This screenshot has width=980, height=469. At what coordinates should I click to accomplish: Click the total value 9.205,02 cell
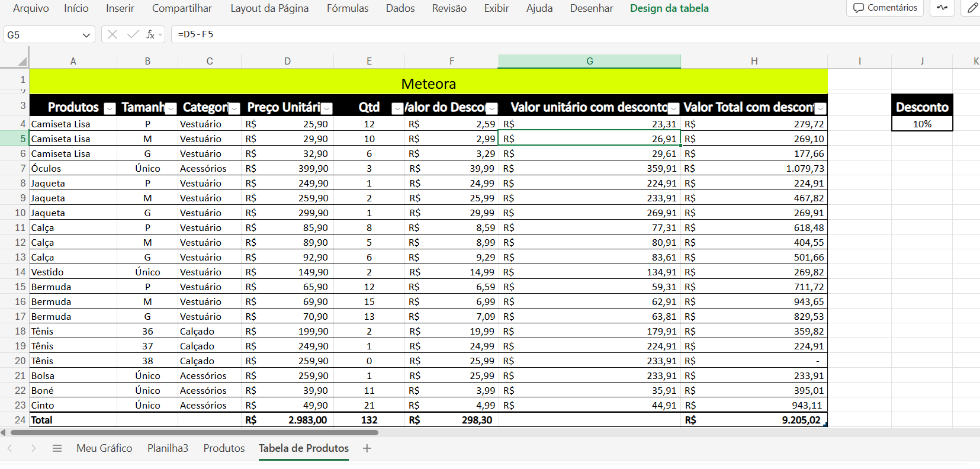pos(754,420)
